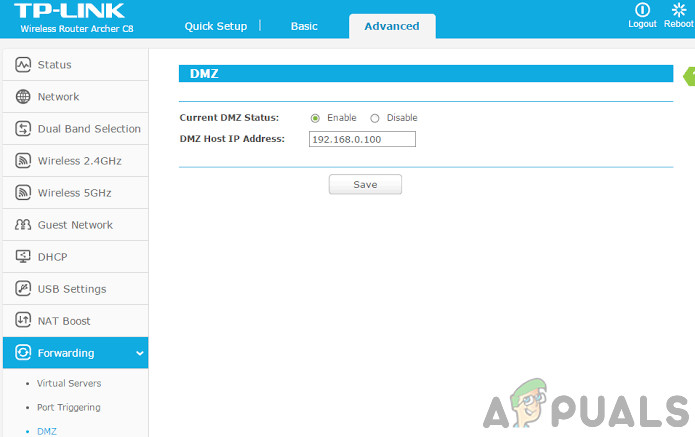Open the Guest Network menu label
The height and width of the screenshot is (437, 695).
point(75,225)
